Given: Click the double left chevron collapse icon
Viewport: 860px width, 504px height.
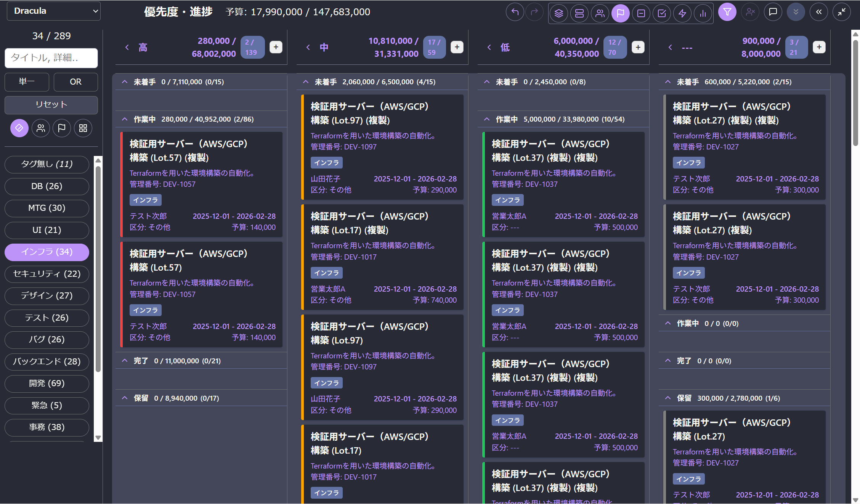Looking at the screenshot, I should pos(818,12).
